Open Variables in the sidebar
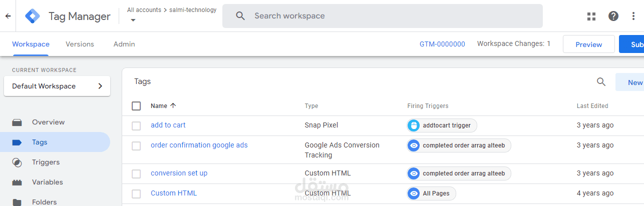The width and height of the screenshot is (644, 206). pos(47,182)
